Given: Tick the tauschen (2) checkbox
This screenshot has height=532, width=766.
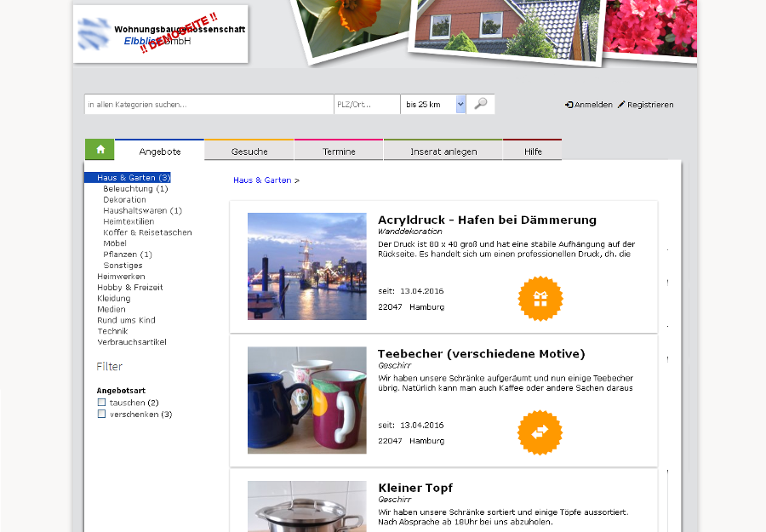Looking at the screenshot, I should point(101,402).
